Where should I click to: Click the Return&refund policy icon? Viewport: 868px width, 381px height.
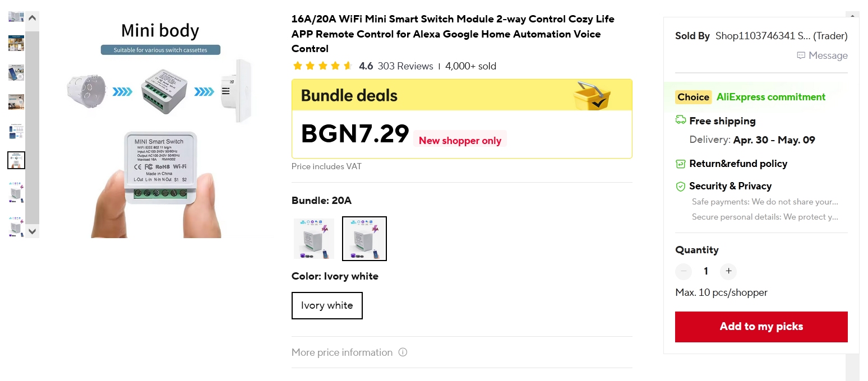point(680,164)
